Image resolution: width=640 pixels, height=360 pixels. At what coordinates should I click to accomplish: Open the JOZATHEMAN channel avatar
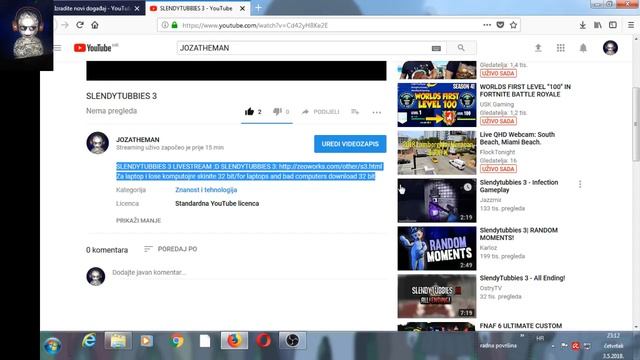(98, 143)
